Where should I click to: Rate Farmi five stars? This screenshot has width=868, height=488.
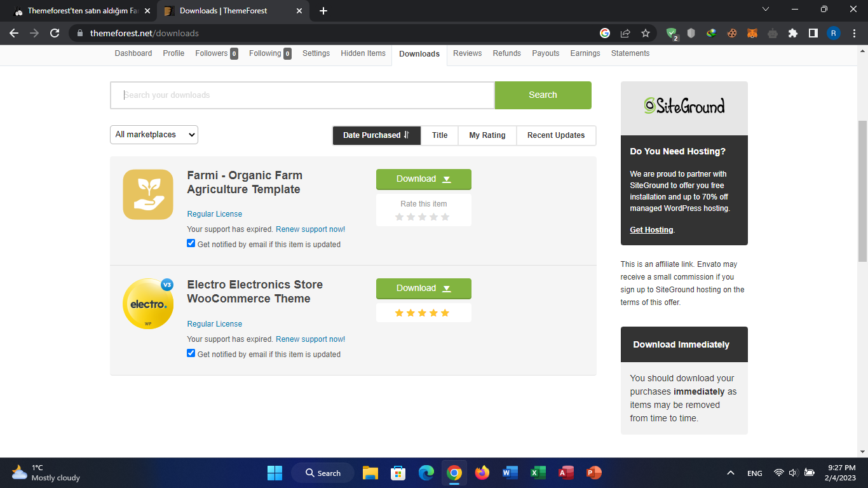(445, 217)
